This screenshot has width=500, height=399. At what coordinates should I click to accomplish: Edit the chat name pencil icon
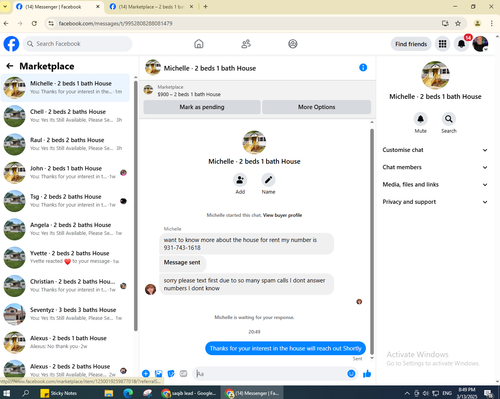click(x=268, y=180)
